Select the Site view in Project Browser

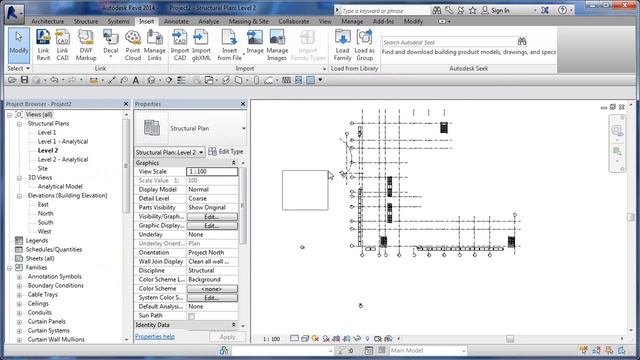tap(43, 169)
